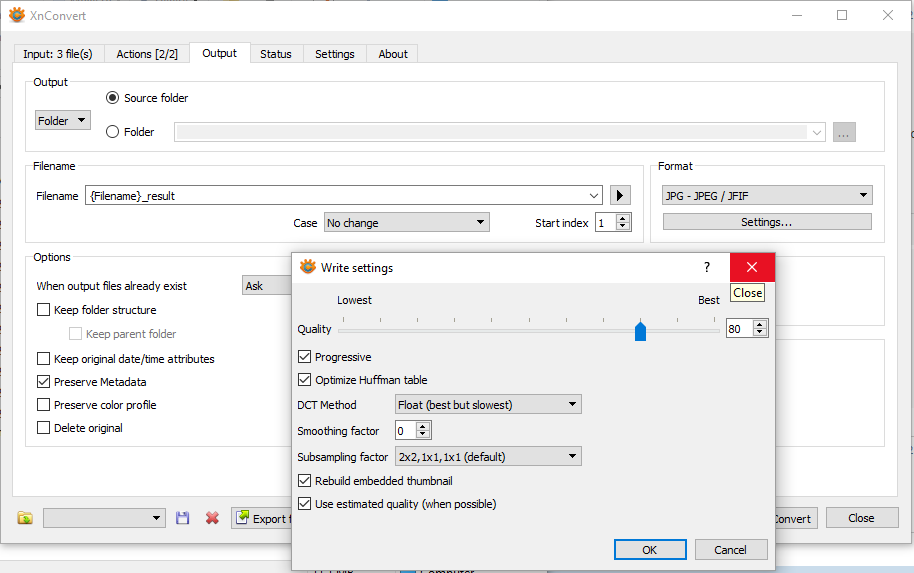Expand the Subsampling factor dropdown
Image resolution: width=914 pixels, height=573 pixels.
coord(488,457)
